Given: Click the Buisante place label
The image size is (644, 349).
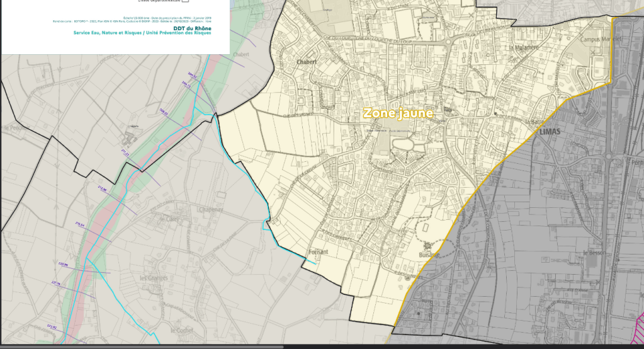Looking at the screenshot, I should click(x=429, y=254).
